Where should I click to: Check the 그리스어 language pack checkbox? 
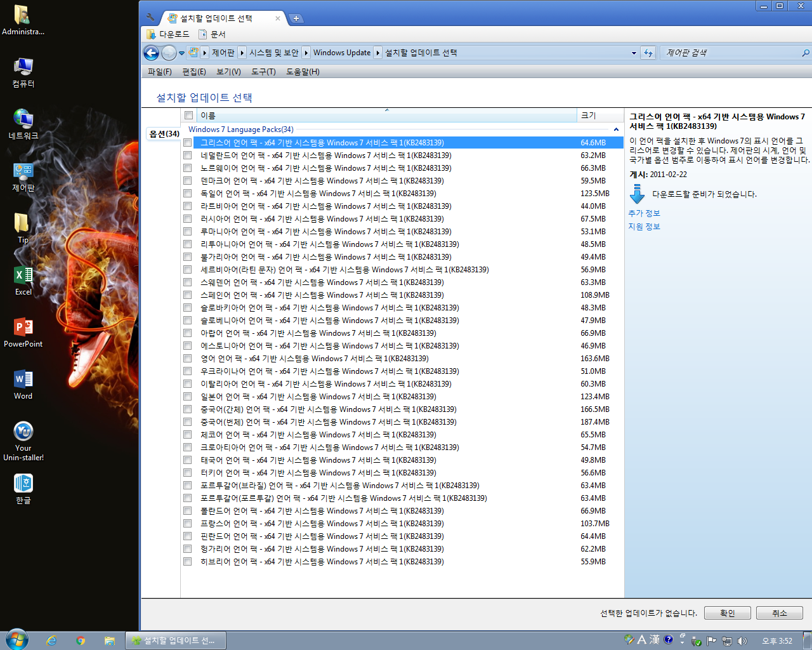pyautogui.click(x=187, y=143)
